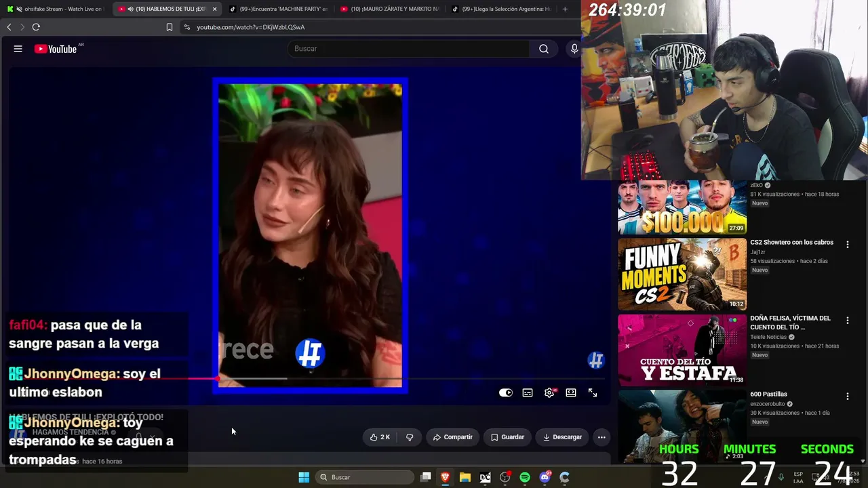Visit the zEkO channel

757,185
